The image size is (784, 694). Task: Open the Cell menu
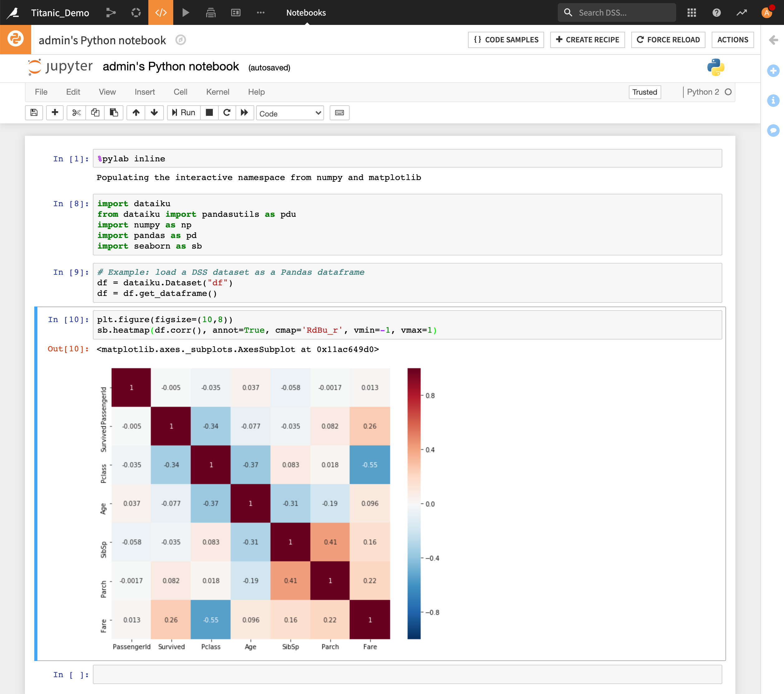[x=180, y=92]
